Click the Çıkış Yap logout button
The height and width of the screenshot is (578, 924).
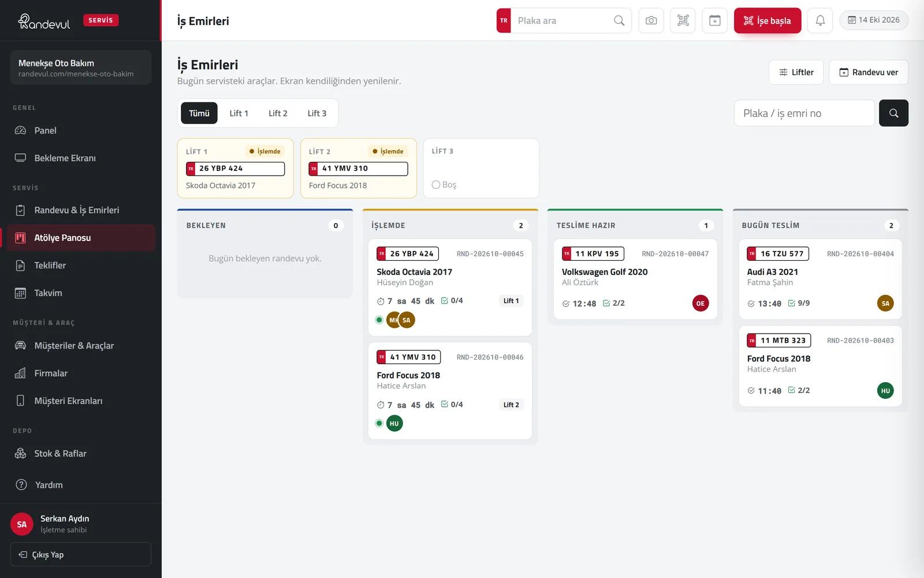[81, 555]
